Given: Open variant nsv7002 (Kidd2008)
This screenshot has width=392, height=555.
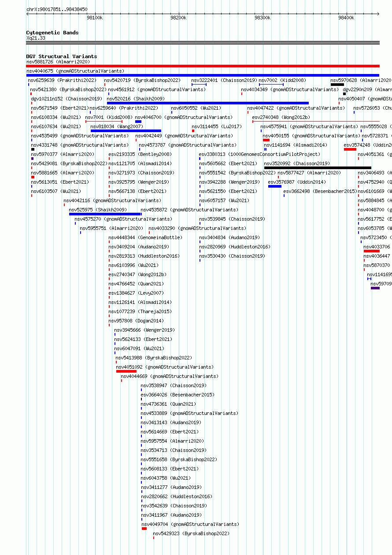Looking at the screenshot, I should coord(282,80).
